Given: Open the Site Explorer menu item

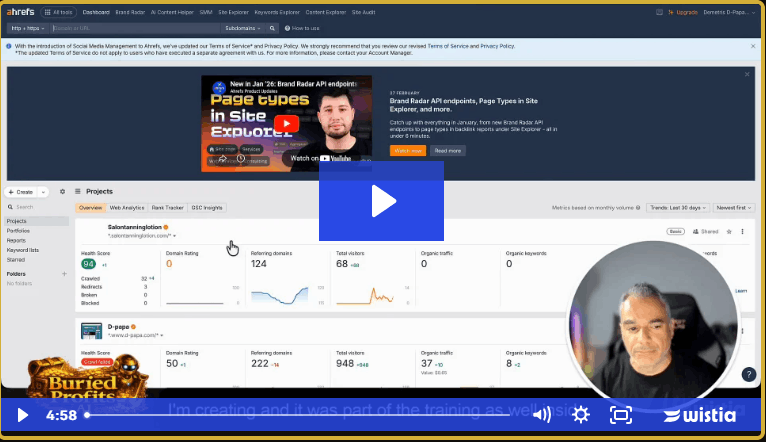Looking at the screenshot, I should point(234,13).
